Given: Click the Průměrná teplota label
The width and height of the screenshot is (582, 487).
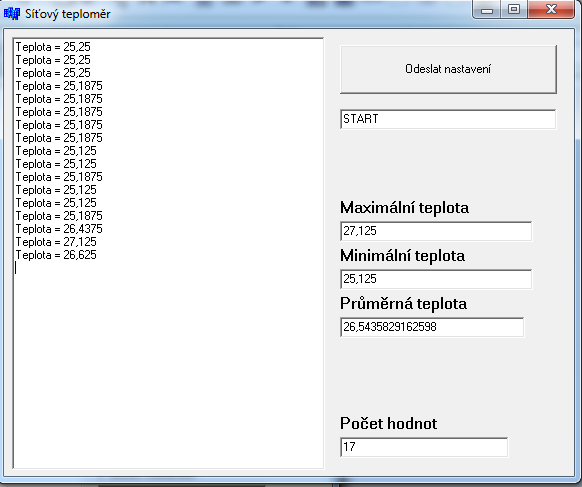Looking at the screenshot, I should tap(403, 304).
